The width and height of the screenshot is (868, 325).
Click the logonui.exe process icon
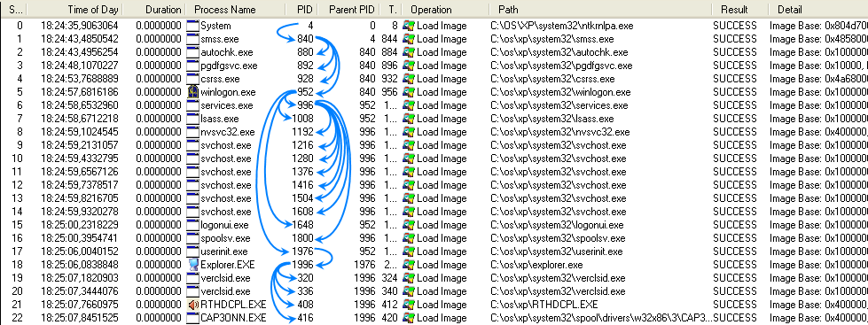click(x=192, y=225)
